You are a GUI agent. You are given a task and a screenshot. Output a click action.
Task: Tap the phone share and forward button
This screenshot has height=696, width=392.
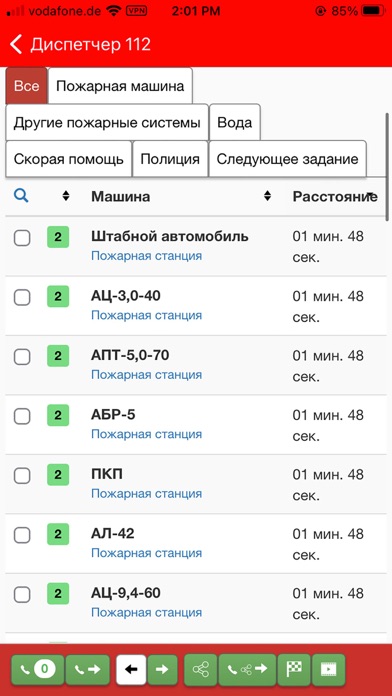[248, 669]
